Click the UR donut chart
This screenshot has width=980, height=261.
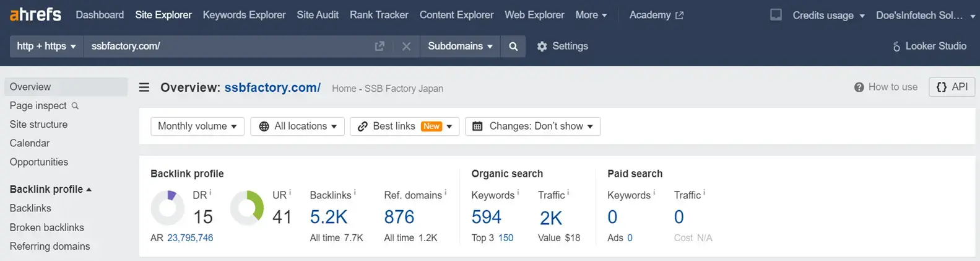[x=247, y=208]
